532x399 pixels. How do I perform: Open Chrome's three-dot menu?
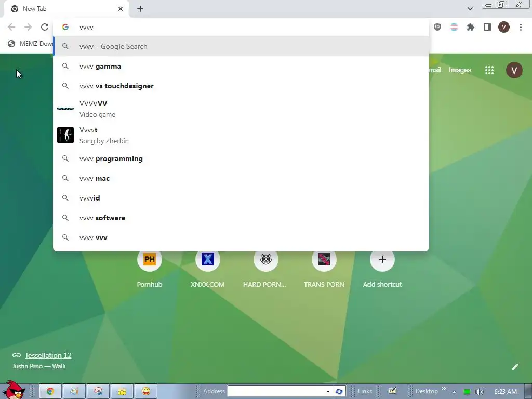click(521, 27)
